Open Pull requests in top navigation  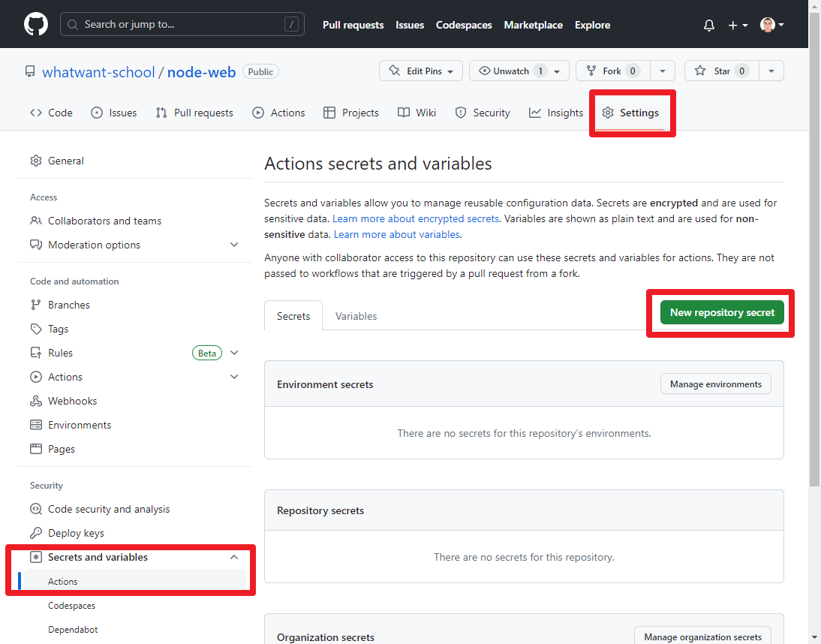tap(353, 25)
